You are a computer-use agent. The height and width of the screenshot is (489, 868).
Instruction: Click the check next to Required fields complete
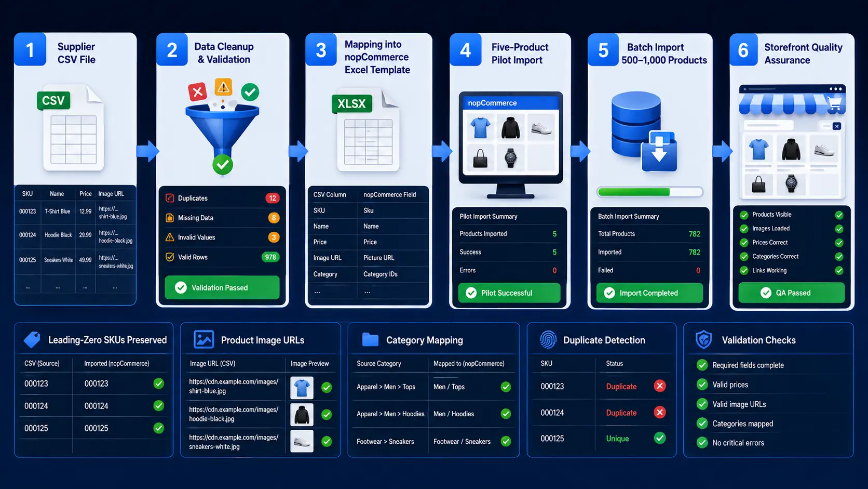(x=702, y=365)
